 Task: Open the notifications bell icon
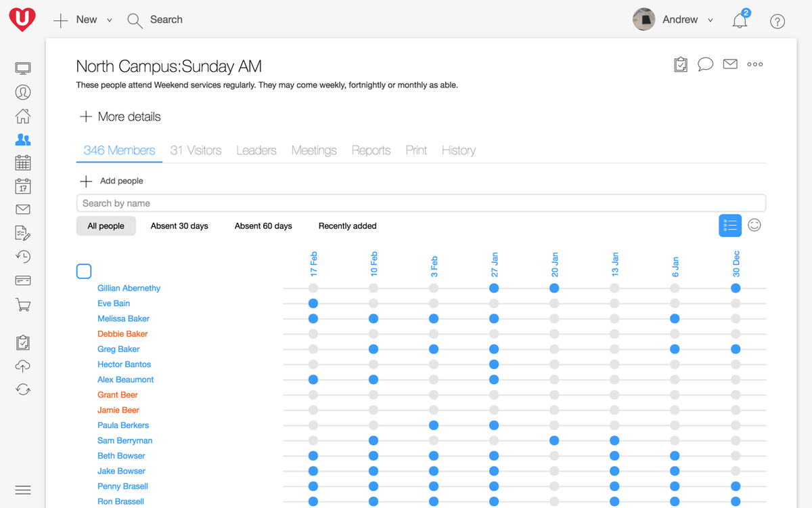[740, 20]
